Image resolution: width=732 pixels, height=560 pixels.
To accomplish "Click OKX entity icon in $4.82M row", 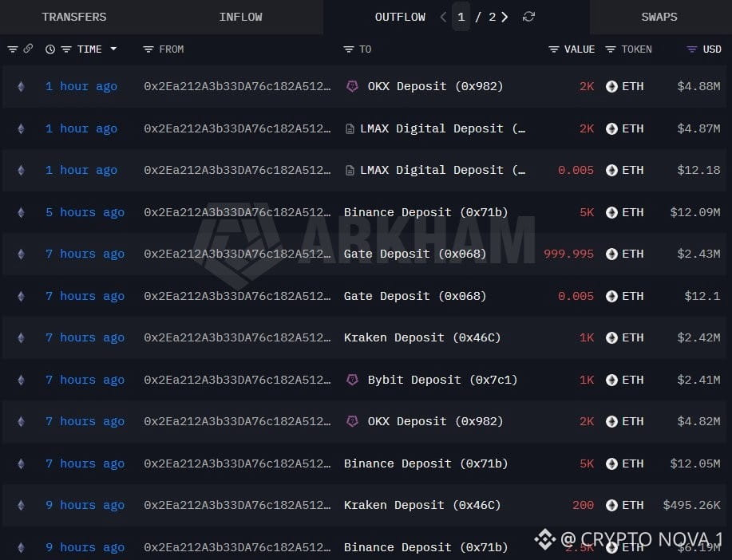I will pos(352,421).
